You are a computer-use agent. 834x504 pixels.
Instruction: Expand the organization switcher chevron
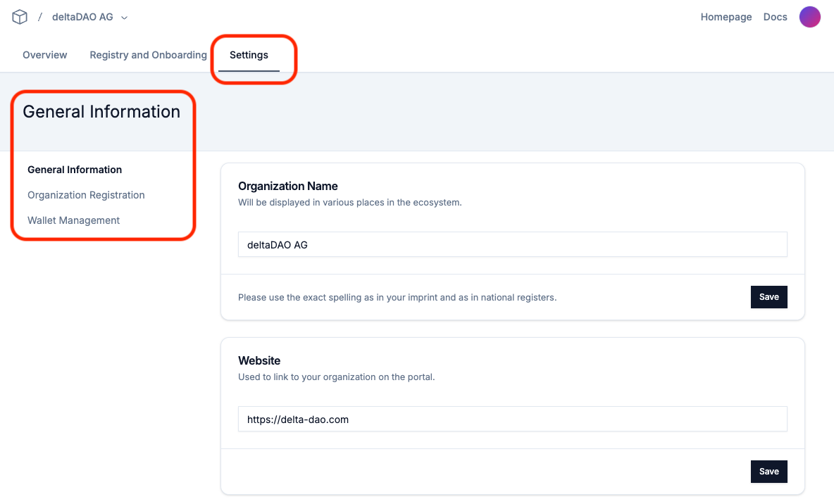(x=125, y=18)
